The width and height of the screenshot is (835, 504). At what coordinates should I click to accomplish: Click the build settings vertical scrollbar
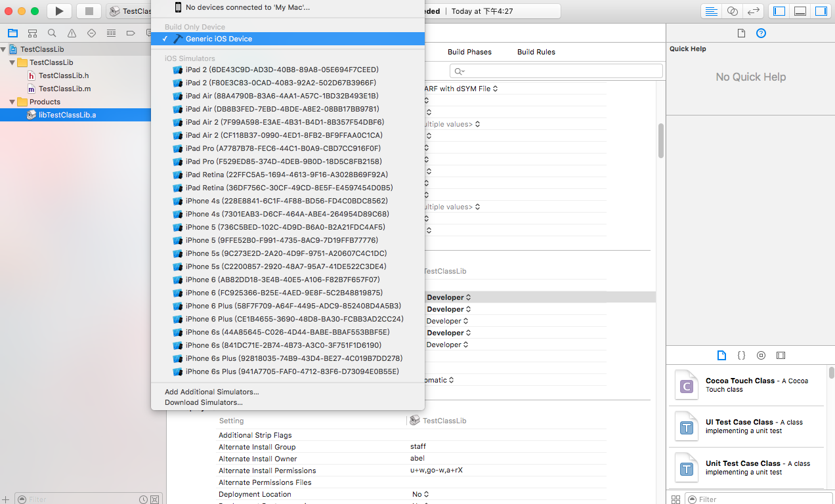pos(661,140)
